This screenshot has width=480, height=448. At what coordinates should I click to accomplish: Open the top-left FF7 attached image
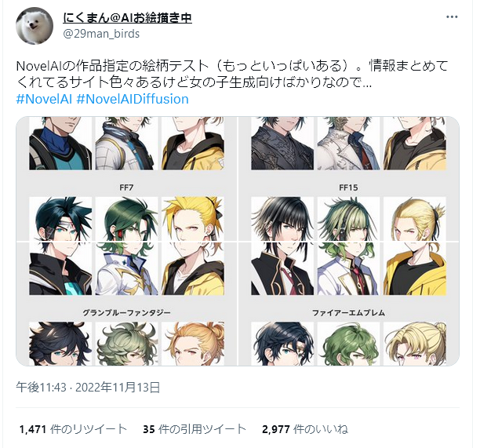tap(126, 179)
